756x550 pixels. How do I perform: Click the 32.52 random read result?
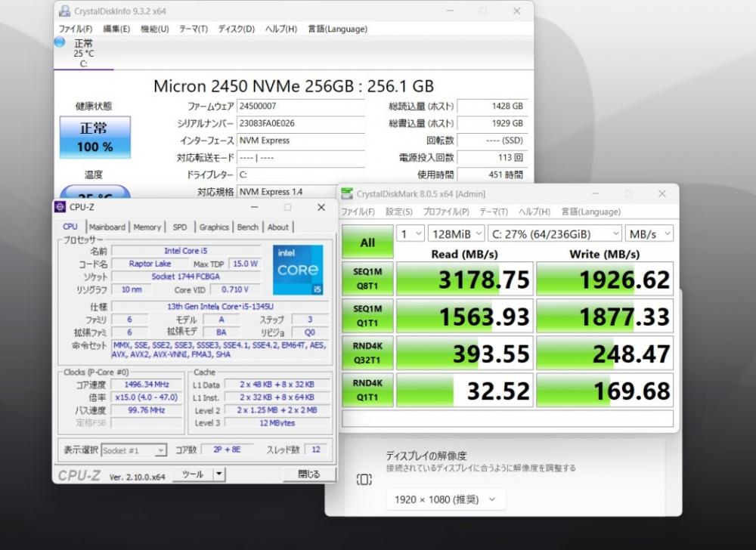tap(465, 390)
